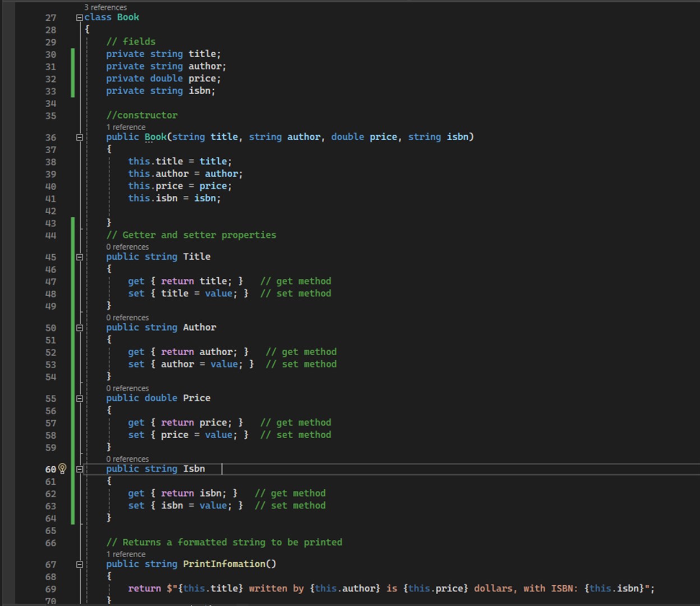This screenshot has height=606, width=700.
Task: Click the Title property name on line 45
Action: click(197, 257)
